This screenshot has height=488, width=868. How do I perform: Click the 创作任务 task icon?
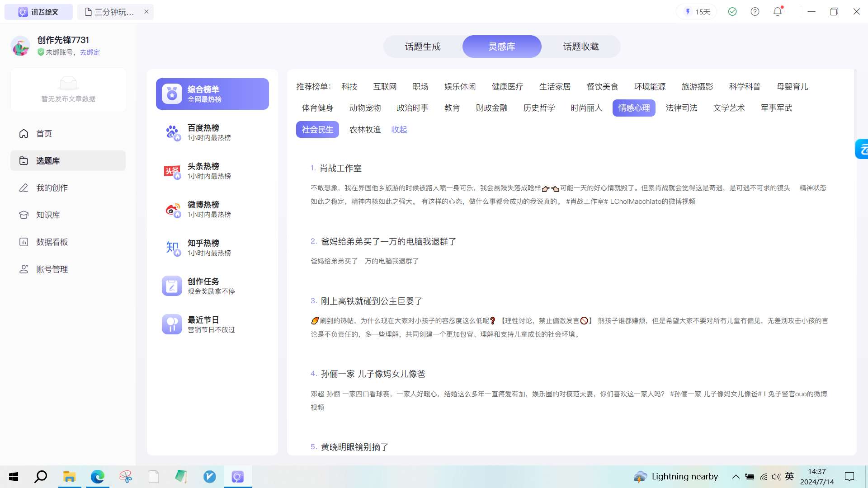tap(172, 286)
